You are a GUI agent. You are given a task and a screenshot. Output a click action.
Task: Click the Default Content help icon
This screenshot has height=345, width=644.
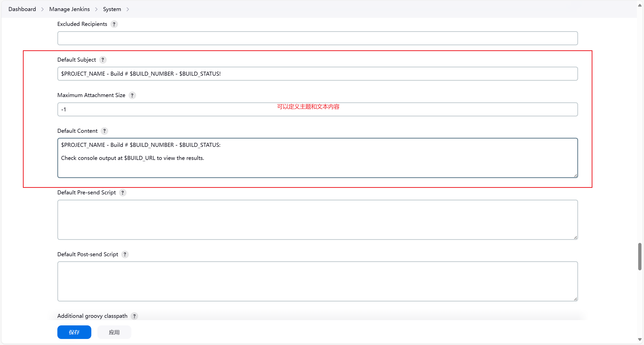click(104, 131)
